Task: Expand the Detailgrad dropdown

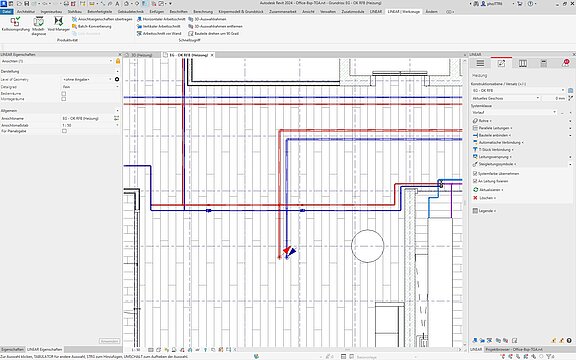Action: (x=91, y=87)
